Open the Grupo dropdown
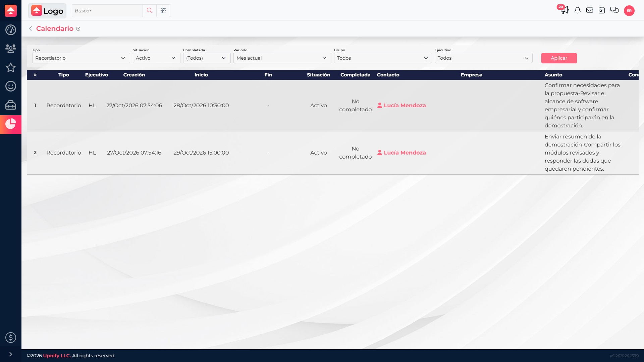 pyautogui.click(x=383, y=58)
